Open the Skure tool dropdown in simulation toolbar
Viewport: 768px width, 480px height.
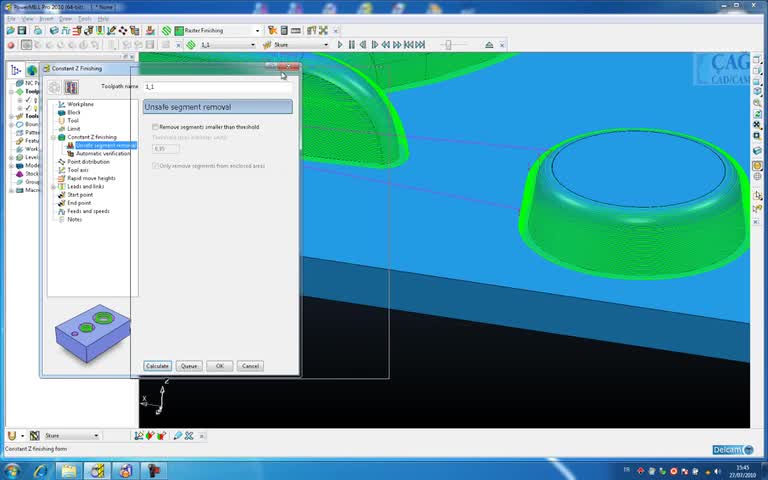326,45
